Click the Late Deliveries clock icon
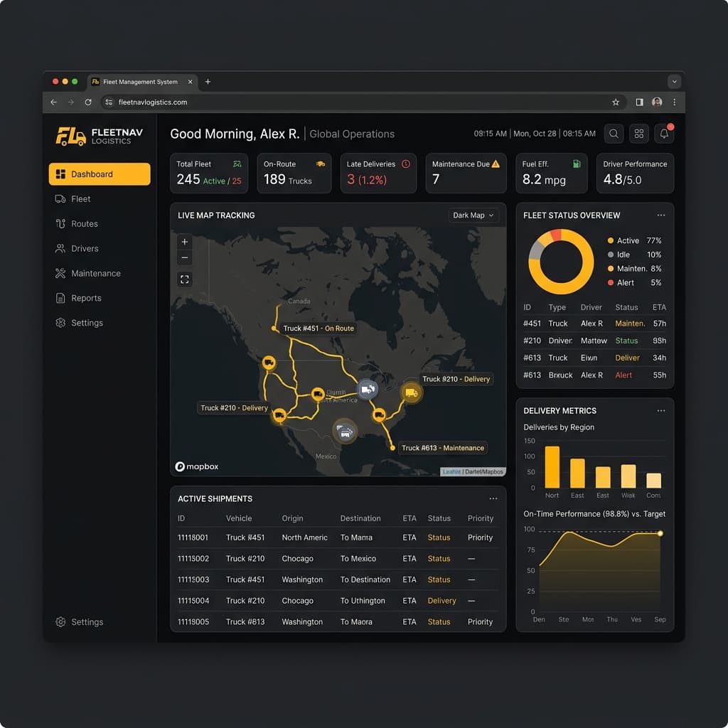728x728 pixels. click(406, 164)
